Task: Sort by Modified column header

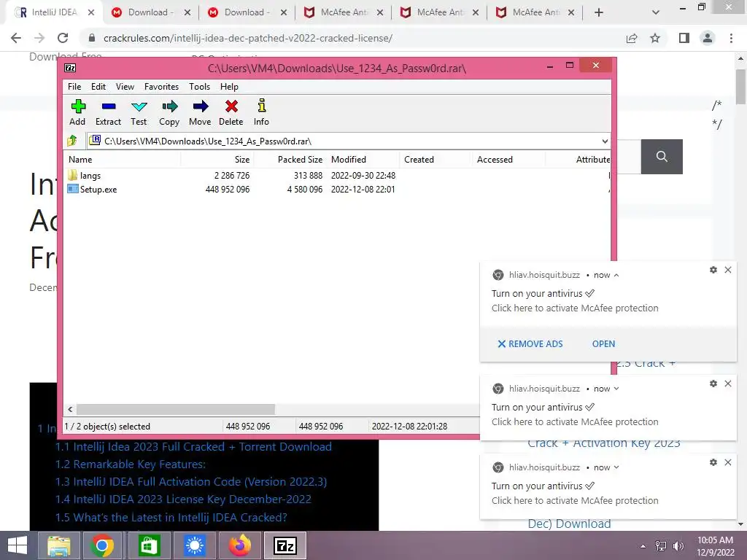Action: tap(363, 160)
